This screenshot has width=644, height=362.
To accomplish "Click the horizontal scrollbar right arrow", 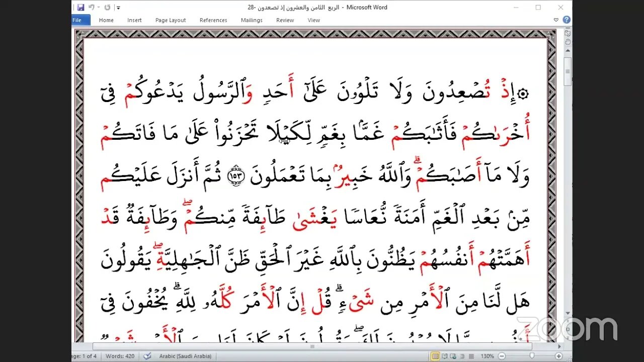I will click(x=559, y=346).
